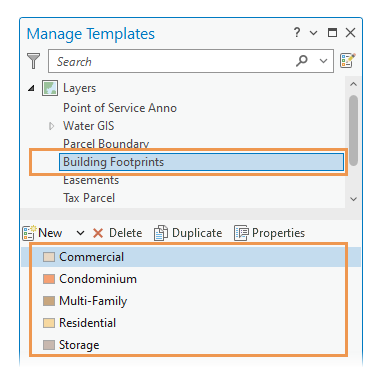The image size is (380, 376).
Task: Expand the Water GIS group
Action: coord(51,126)
